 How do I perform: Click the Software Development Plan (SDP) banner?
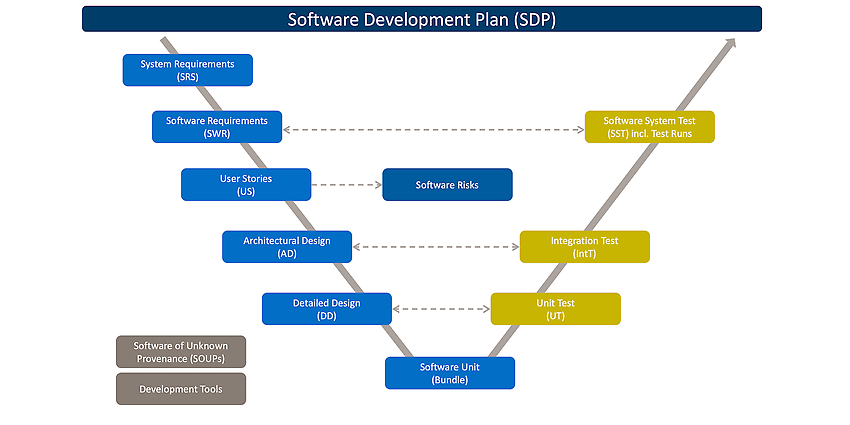tap(422, 19)
